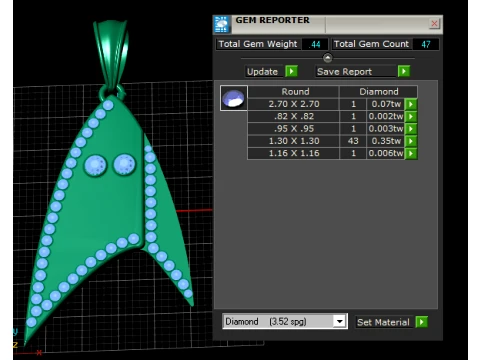
Task: Click the Total Gem Count value 47
Action: [x=426, y=44]
